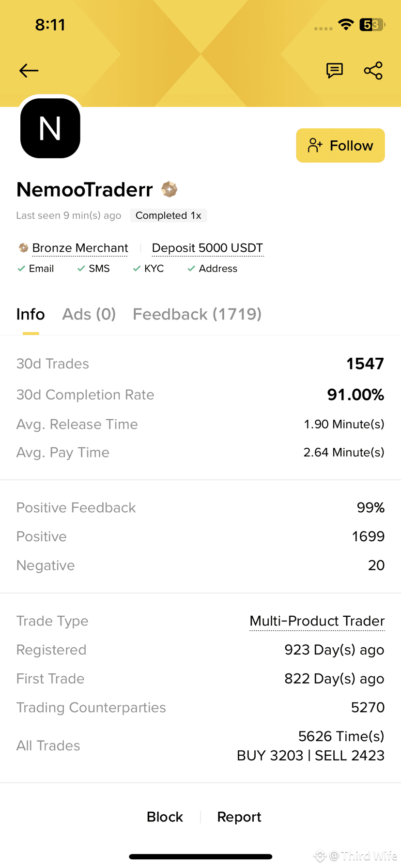Tap KYC verification checkmark
The width and height of the screenshot is (401, 868).
point(137,269)
